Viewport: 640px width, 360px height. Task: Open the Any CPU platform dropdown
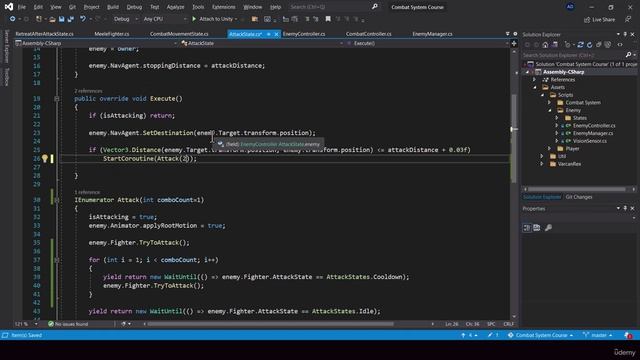click(164, 19)
